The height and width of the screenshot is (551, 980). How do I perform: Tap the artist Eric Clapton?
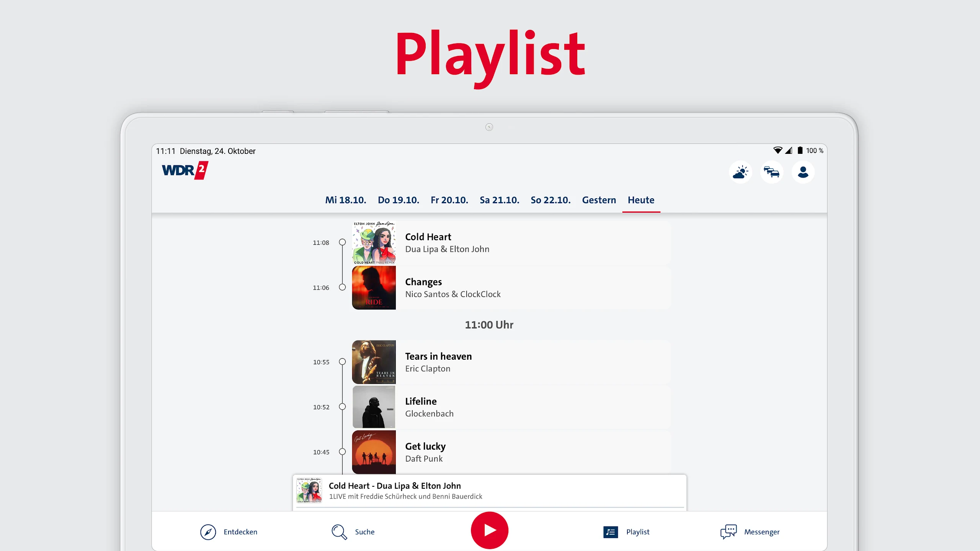(x=428, y=368)
